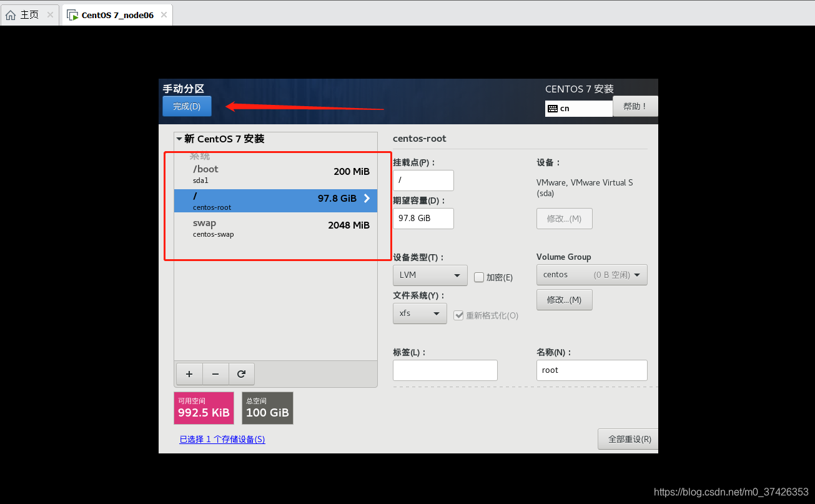The height and width of the screenshot is (504, 815).
Task: Click the 全部重设(R) button
Action: coord(628,439)
